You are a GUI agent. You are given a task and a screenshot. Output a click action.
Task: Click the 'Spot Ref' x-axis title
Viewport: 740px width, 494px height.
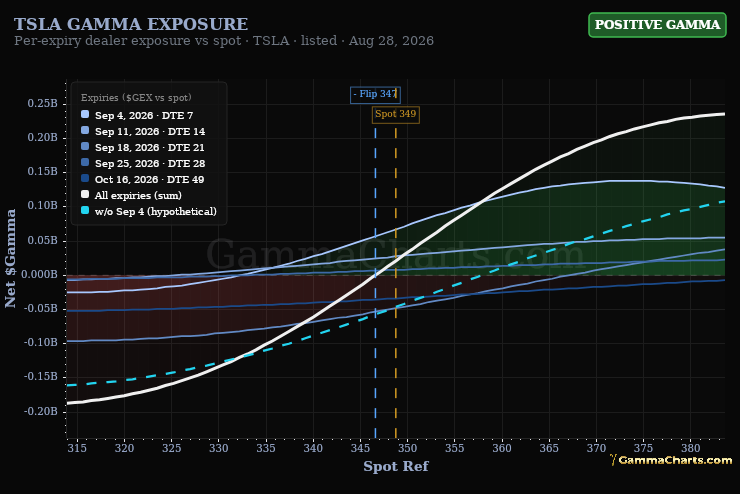point(395,467)
